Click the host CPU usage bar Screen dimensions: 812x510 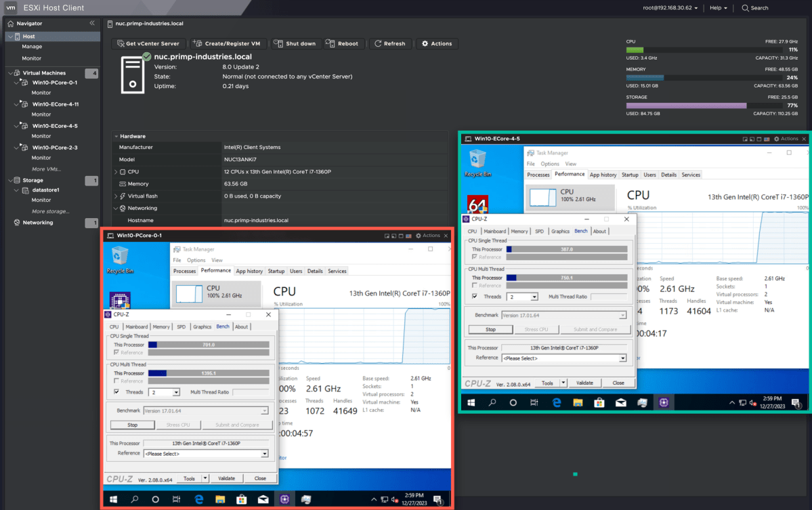pos(704,49)
